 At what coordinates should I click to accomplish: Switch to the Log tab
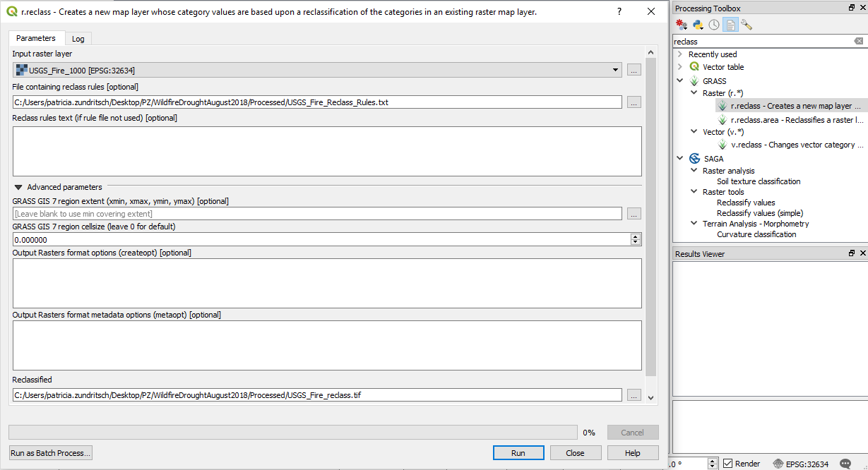click(x=78, y=38)
